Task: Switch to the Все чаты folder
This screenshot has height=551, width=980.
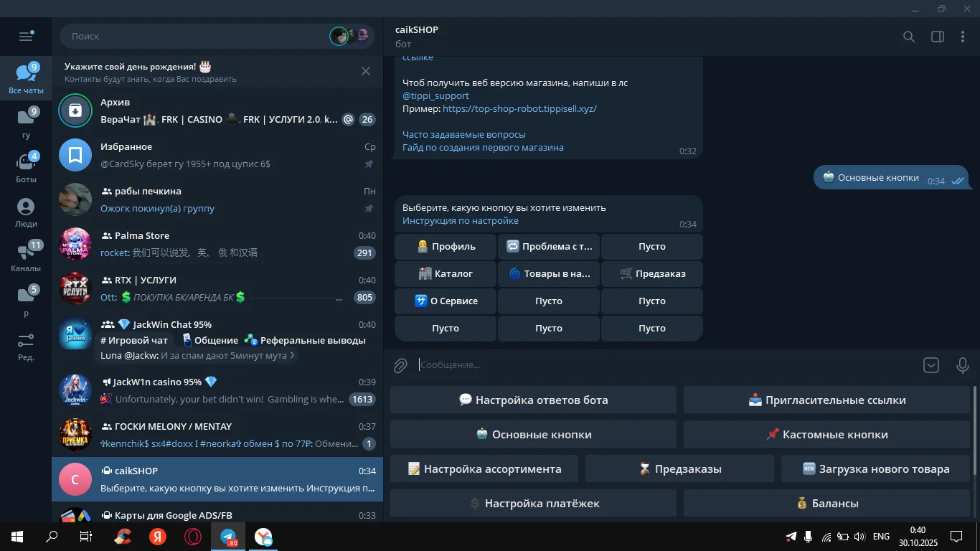Action: click(26, 79)
